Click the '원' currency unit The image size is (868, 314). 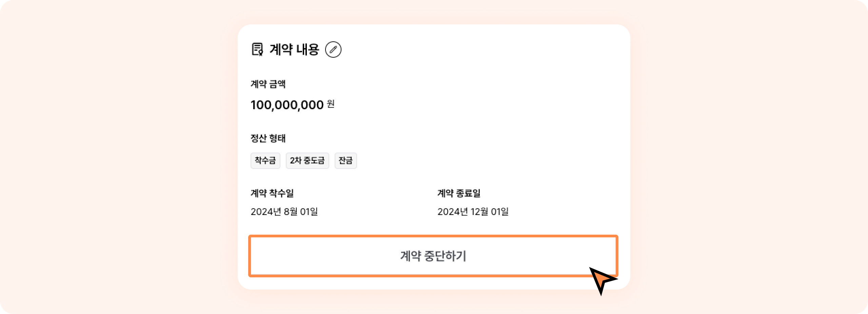point(331,104)
